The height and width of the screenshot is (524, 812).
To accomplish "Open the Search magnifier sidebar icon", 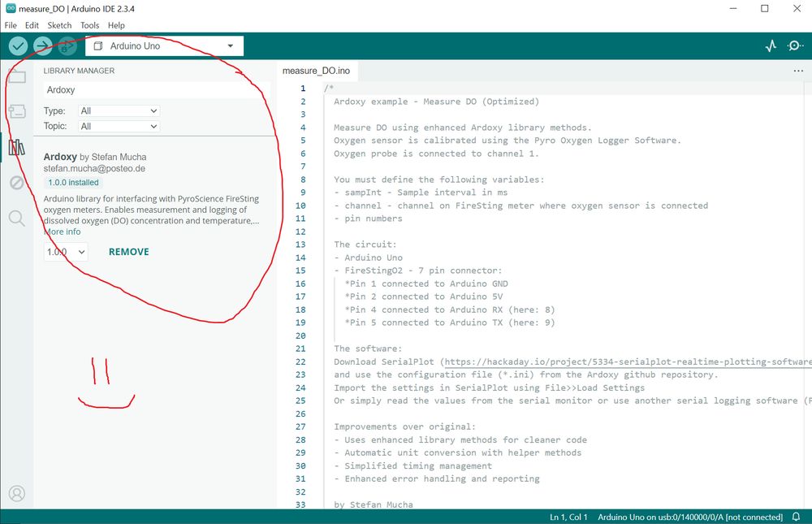I will (x=16, y=219).
